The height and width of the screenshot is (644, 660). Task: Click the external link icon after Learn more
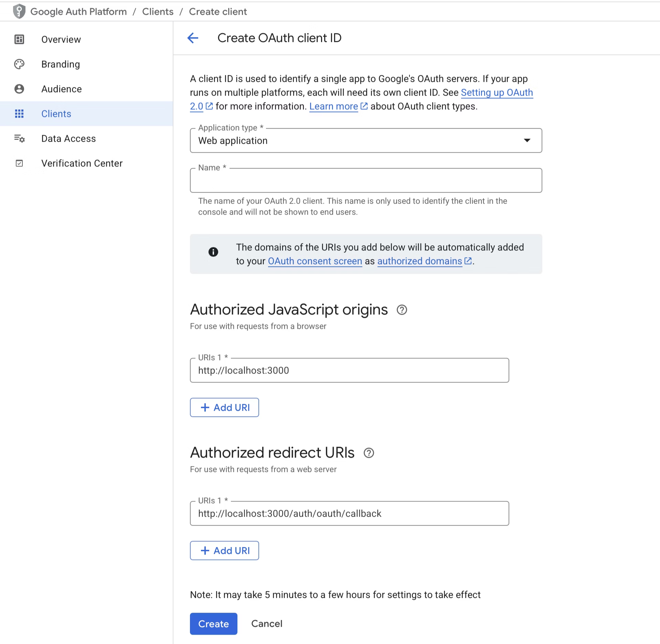363,106
